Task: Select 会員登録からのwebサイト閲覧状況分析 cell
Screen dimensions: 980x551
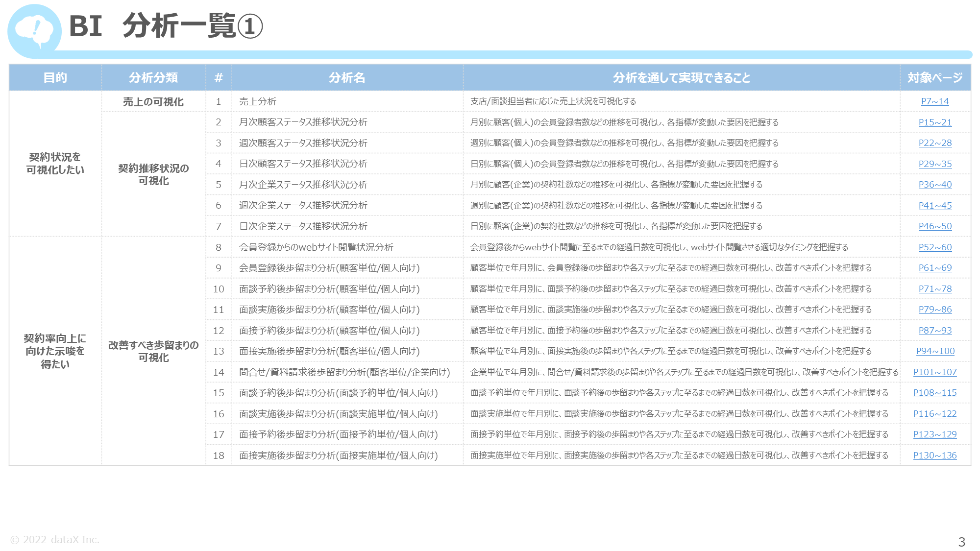Action: click(x=347, y=247)
